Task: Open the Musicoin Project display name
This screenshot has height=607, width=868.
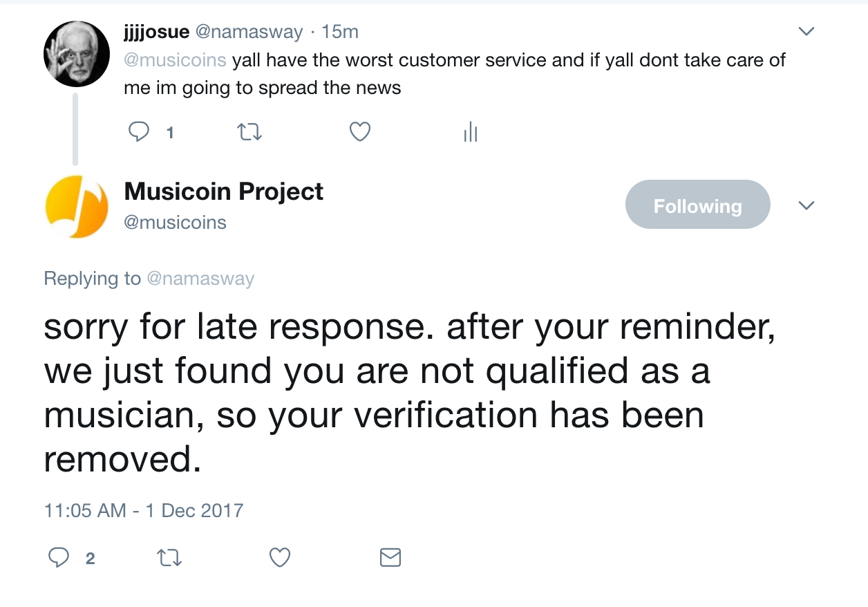Action: (x=223, y=192)
